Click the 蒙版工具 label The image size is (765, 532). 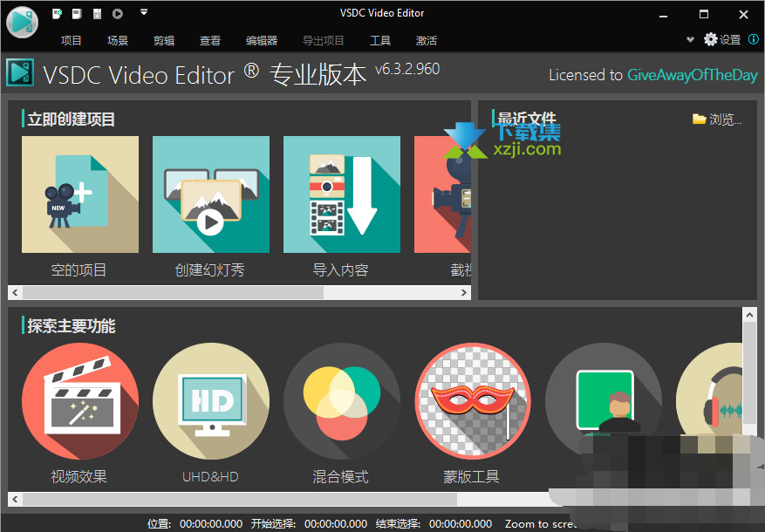pyautogui.click(x=471, y=476)
